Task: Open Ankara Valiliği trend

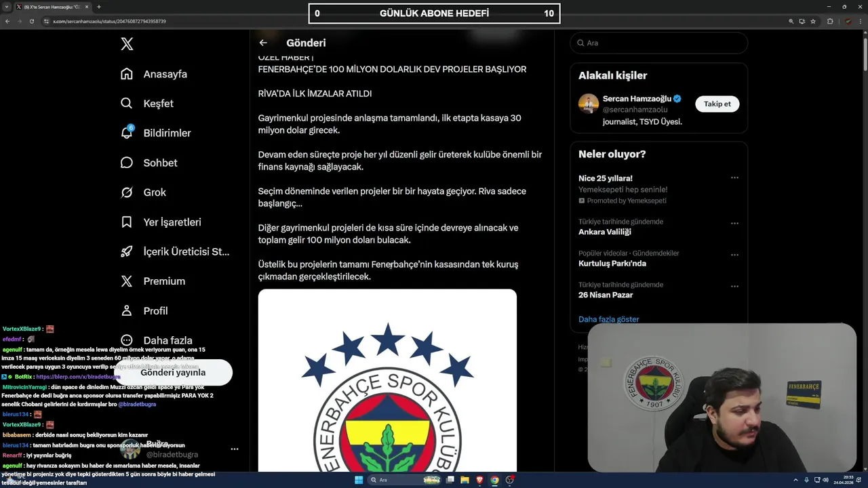Action: coord(605,232)
